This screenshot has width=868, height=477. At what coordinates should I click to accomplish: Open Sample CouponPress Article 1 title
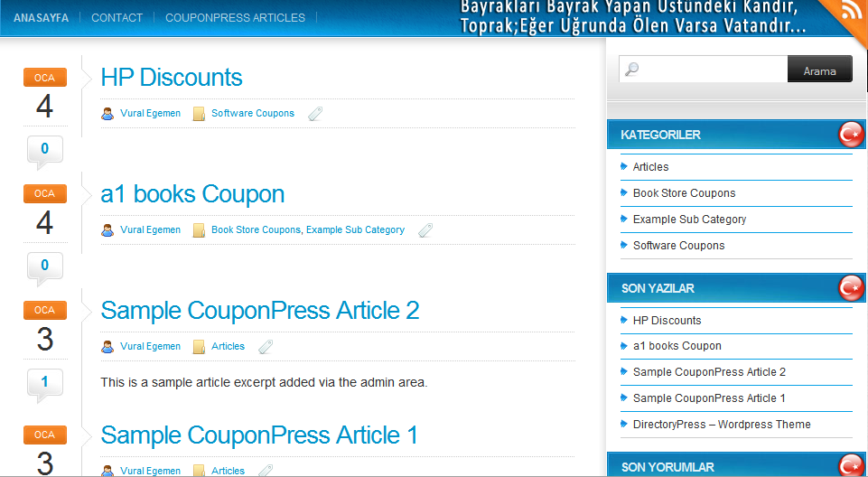(259, 435)
